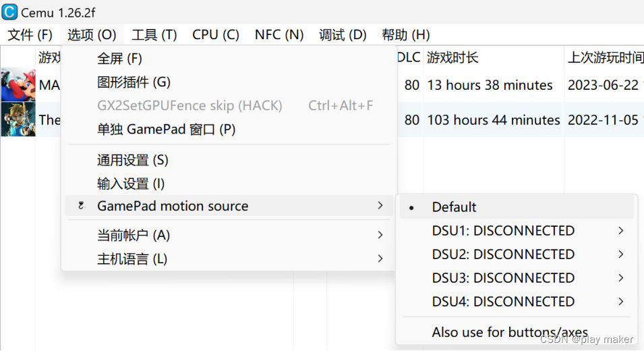Toggle Also use for buttons/axes

517,332
